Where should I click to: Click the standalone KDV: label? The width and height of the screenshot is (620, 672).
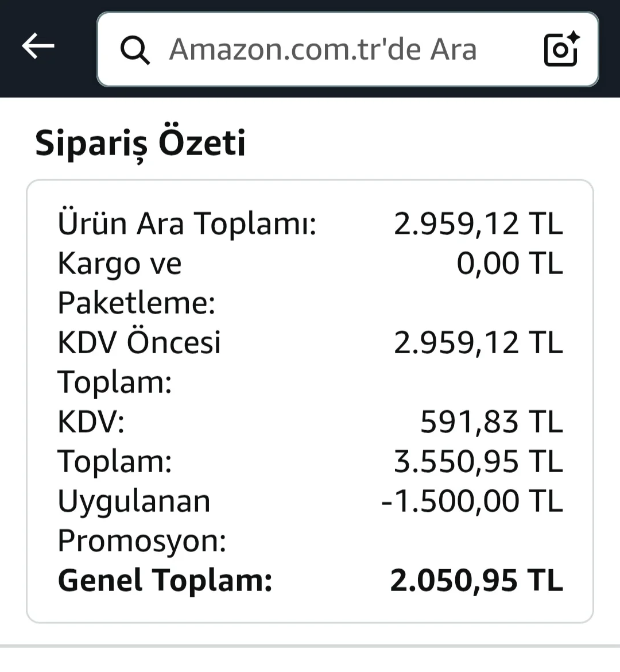91,422
